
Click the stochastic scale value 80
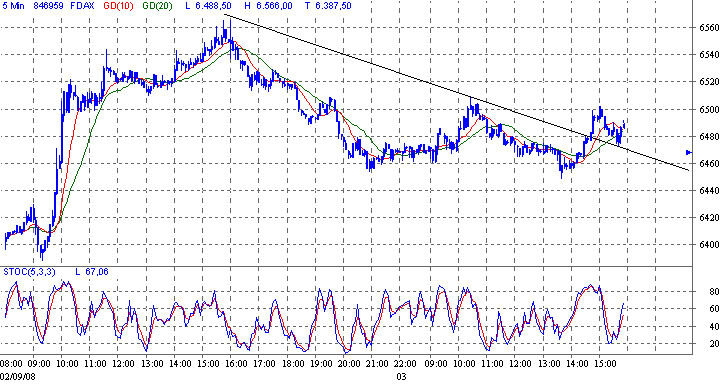tap(714, 292)
